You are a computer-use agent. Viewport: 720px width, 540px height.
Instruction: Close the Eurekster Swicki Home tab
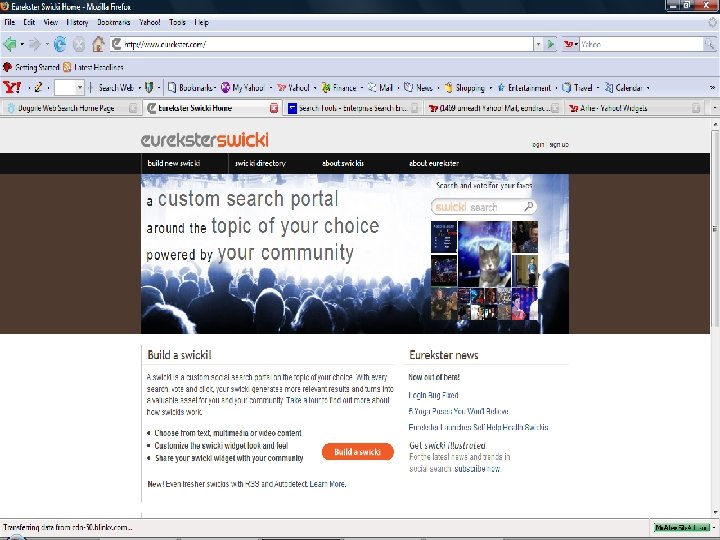(x=274, y=108)
